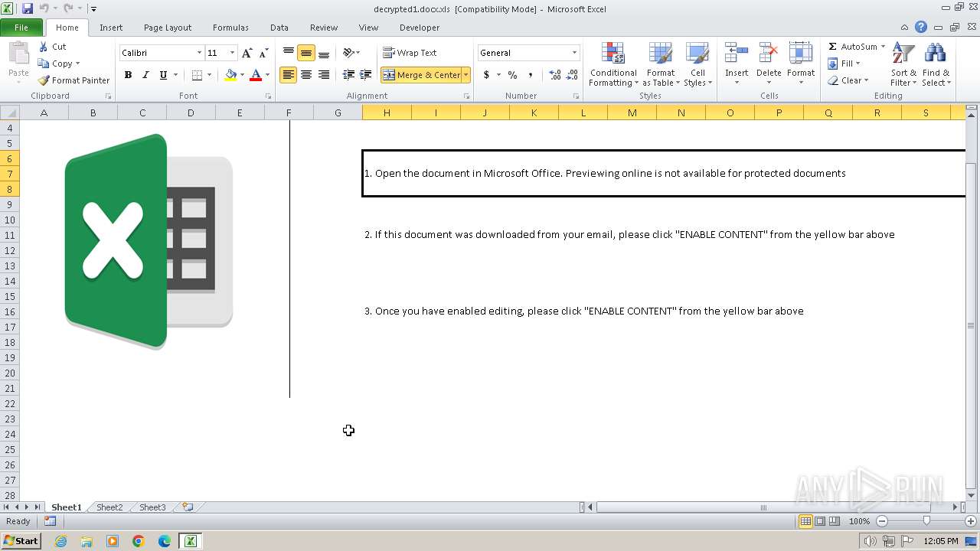Screen dimensions: 980x551
Task: Click the Zoom In plus button
Action: click(970, 521)
